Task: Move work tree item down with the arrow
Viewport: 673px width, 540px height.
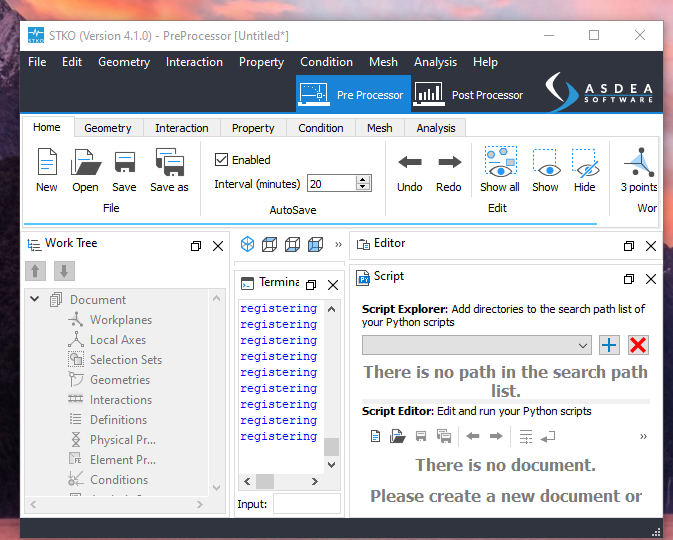Action: pos(64,271)
